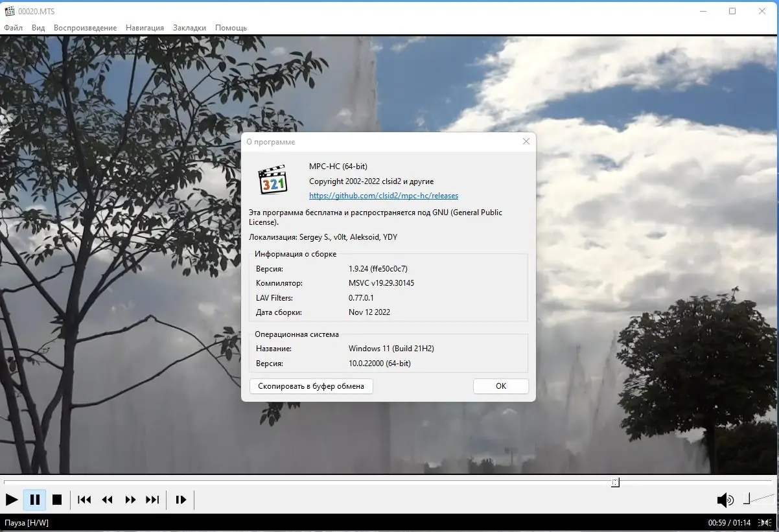Open the Навигация menu

coord(145,27)
